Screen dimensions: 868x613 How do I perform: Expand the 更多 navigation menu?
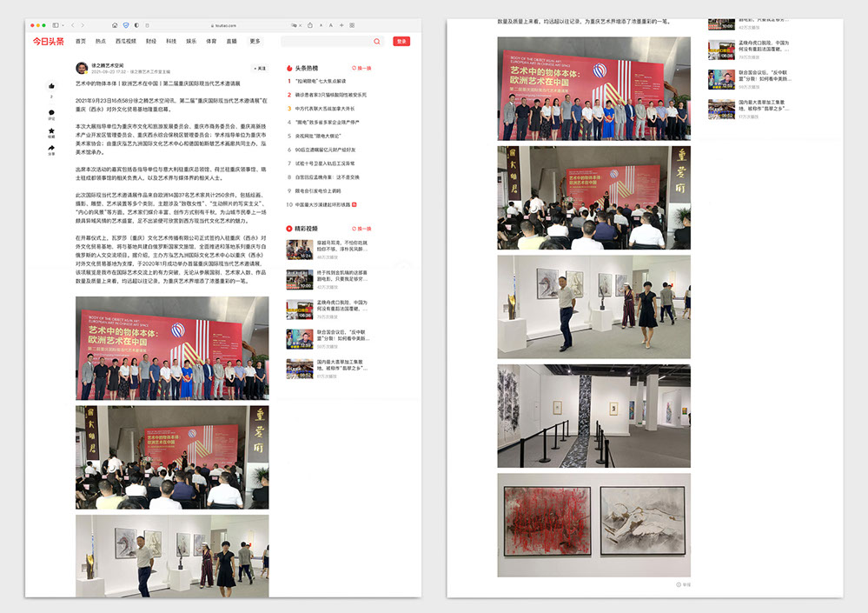point(255,42)
